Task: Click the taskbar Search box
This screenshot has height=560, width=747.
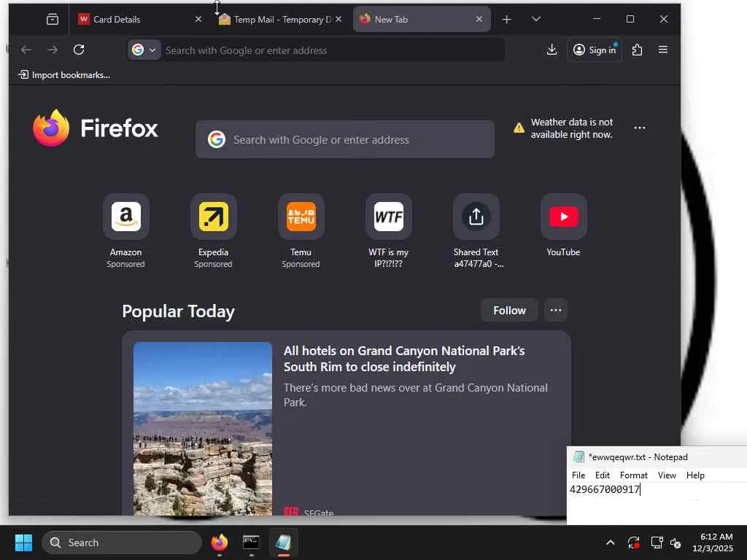Action: tap(122, 542)
